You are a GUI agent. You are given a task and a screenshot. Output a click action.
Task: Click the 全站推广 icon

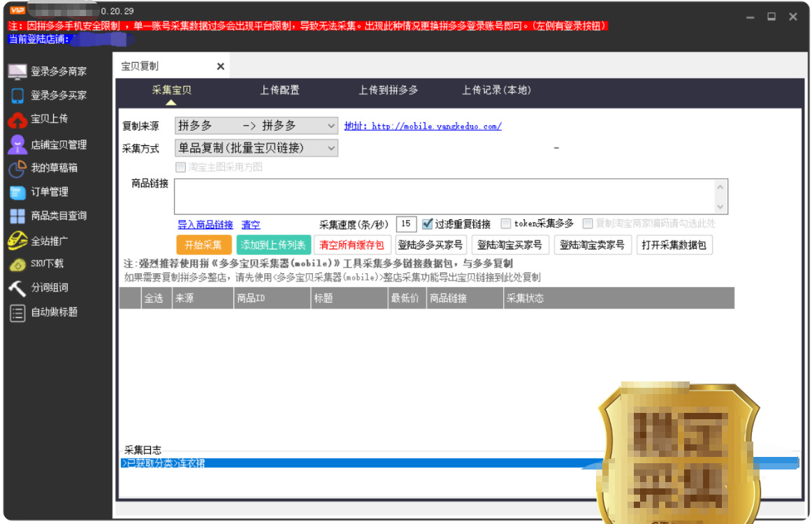(17, 241)
